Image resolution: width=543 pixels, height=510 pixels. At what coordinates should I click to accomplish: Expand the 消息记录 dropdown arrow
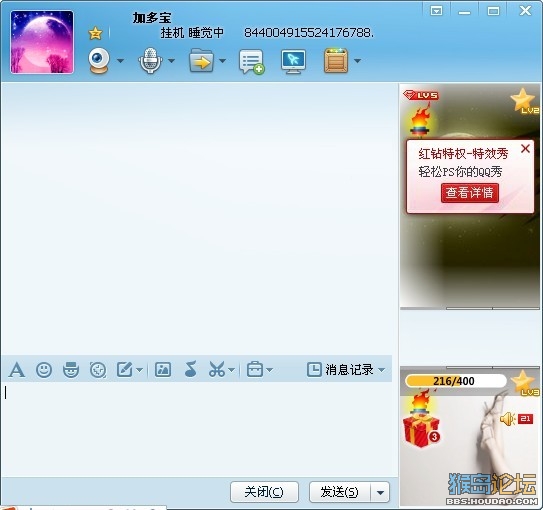coord(382,370)
